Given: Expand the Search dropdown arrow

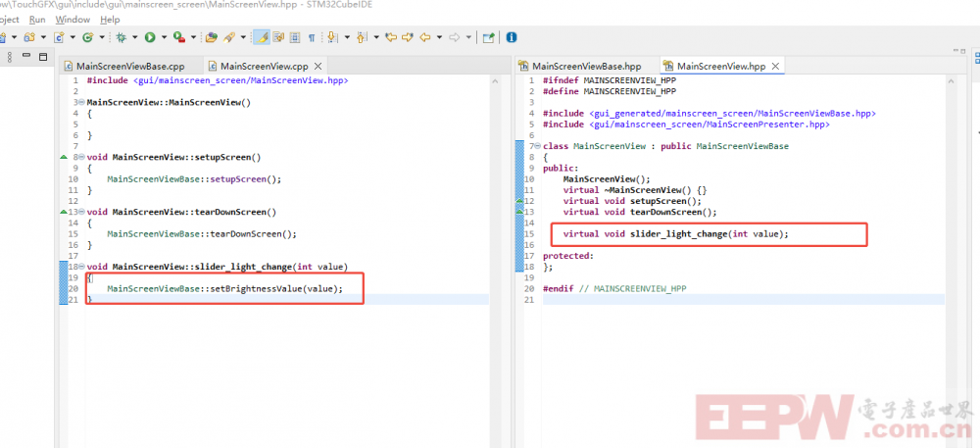Looking at the screenshot, I should (243, 37).
